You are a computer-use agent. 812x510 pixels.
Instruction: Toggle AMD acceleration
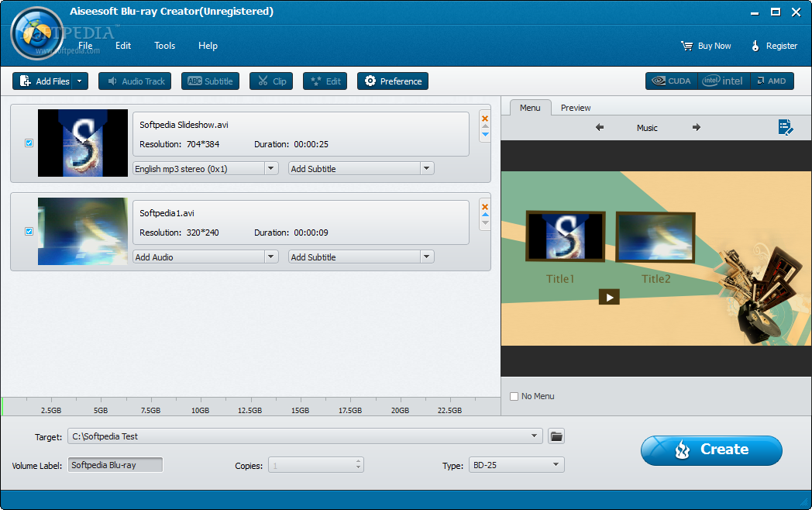point(772,81)
